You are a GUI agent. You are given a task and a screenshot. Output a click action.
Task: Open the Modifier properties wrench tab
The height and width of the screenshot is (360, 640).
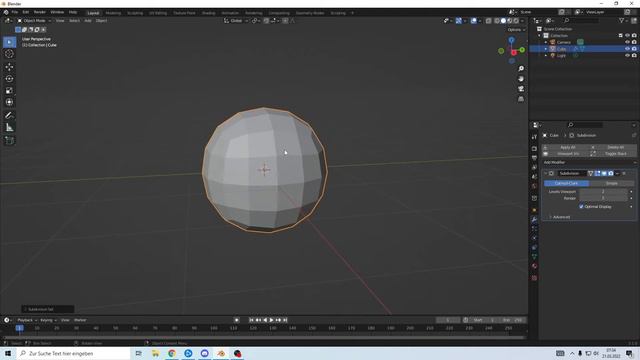pyautogui.click(x=534, y=220)
